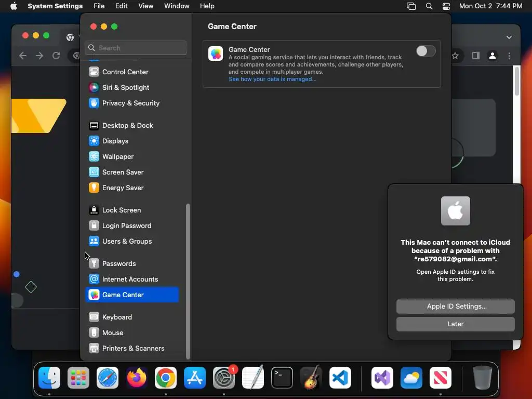The image size is (532, 399).
Task: Launch Firefox from the Dock
Action: click(137, 378)
